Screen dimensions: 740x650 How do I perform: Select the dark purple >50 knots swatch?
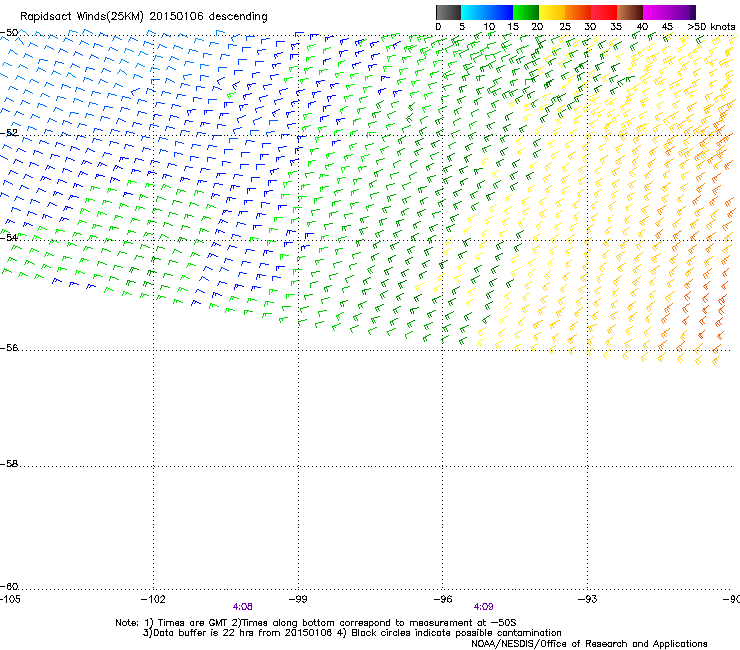(x=692, y=12)
